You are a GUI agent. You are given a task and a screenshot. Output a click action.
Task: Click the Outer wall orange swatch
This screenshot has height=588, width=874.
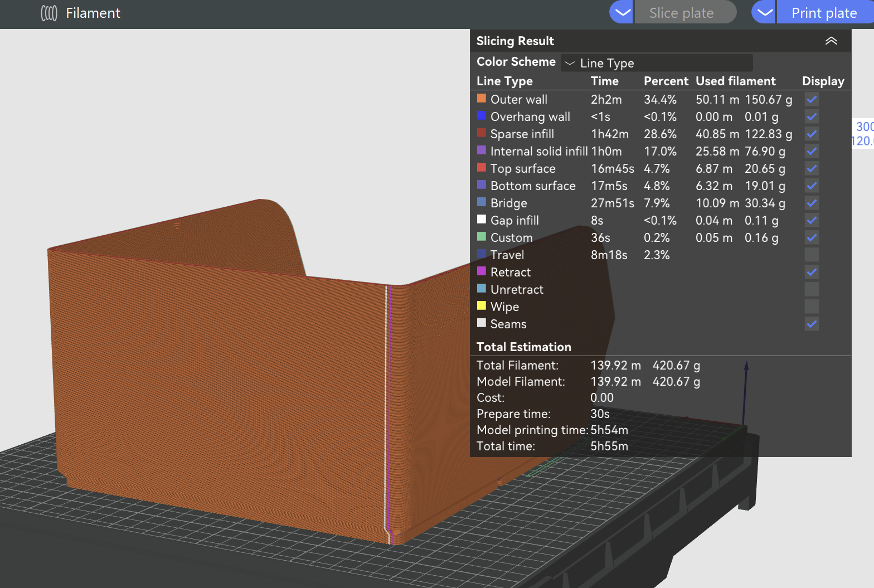[x=482, y=99]
